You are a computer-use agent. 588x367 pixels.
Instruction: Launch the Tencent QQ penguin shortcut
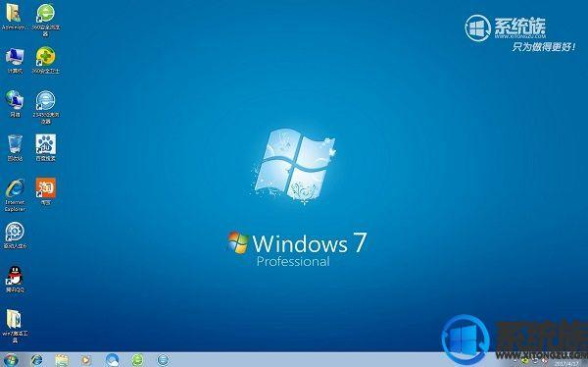[15, 279]
